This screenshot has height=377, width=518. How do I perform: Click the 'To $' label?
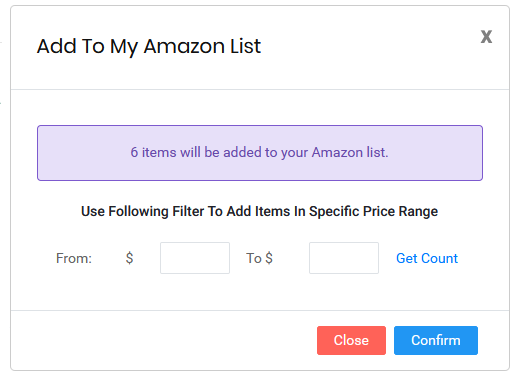tap(259, 258)
